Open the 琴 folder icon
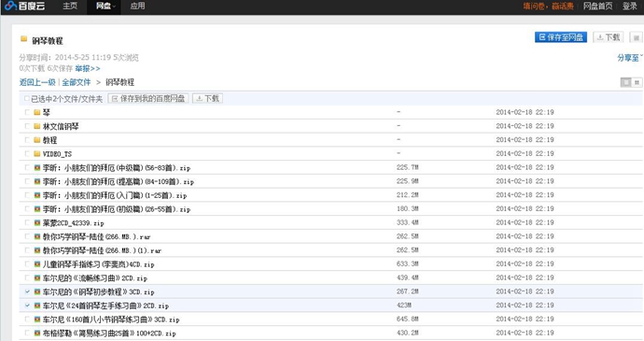The width and height of the screenshot is (644, 341). (x=37, y=112)
